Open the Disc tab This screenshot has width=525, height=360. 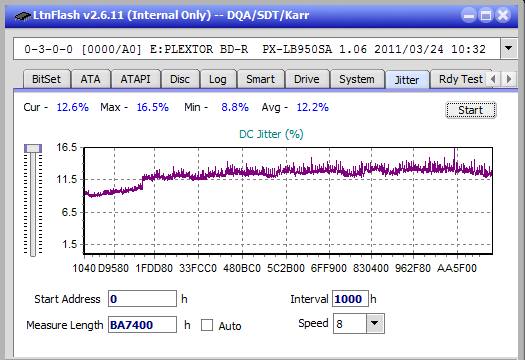click(x=180, y=79)
